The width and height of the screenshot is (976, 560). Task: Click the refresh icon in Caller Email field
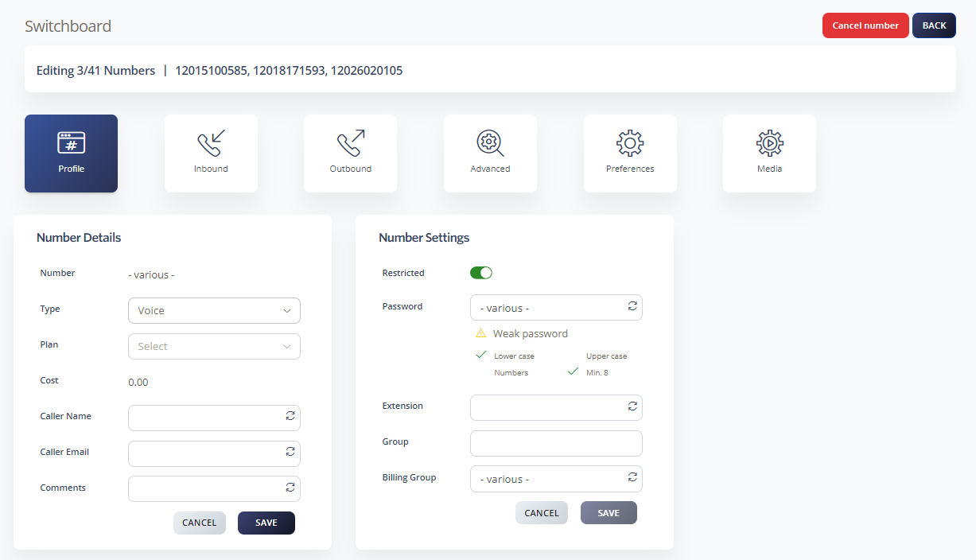click(290, 452)
